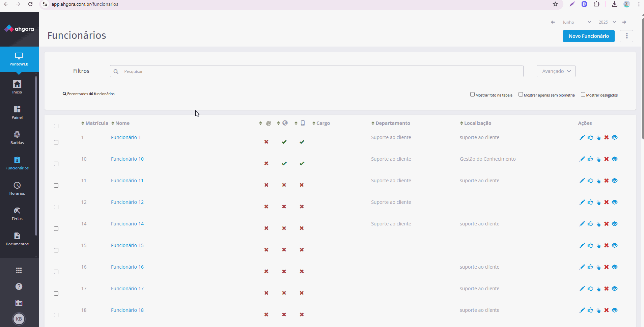
Task: Sort by mobile device column
Action: coord(300,123)
